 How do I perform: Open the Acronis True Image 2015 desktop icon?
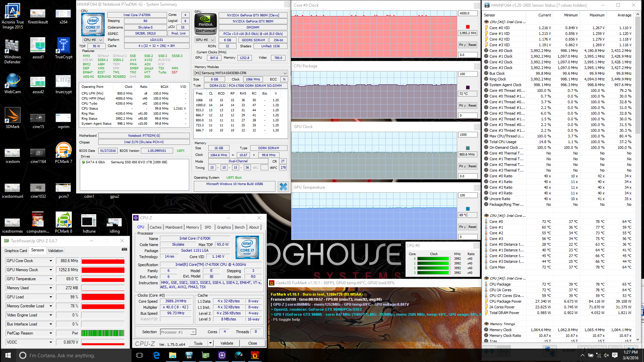click(13, 16)
